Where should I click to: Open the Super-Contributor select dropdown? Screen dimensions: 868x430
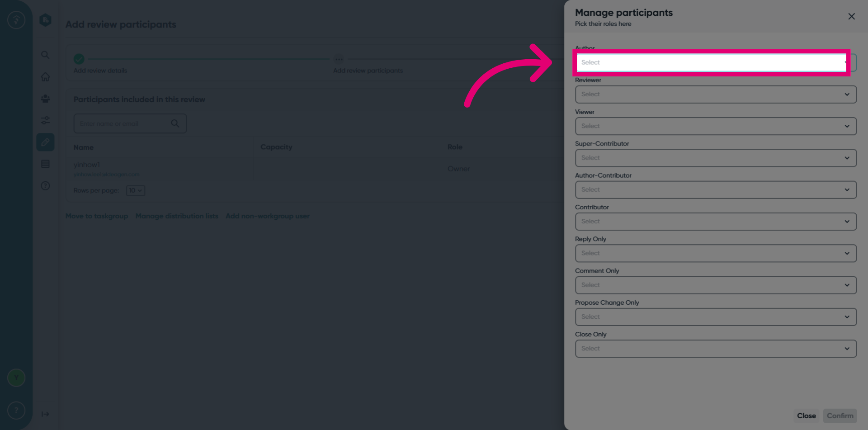pos(716,158)
